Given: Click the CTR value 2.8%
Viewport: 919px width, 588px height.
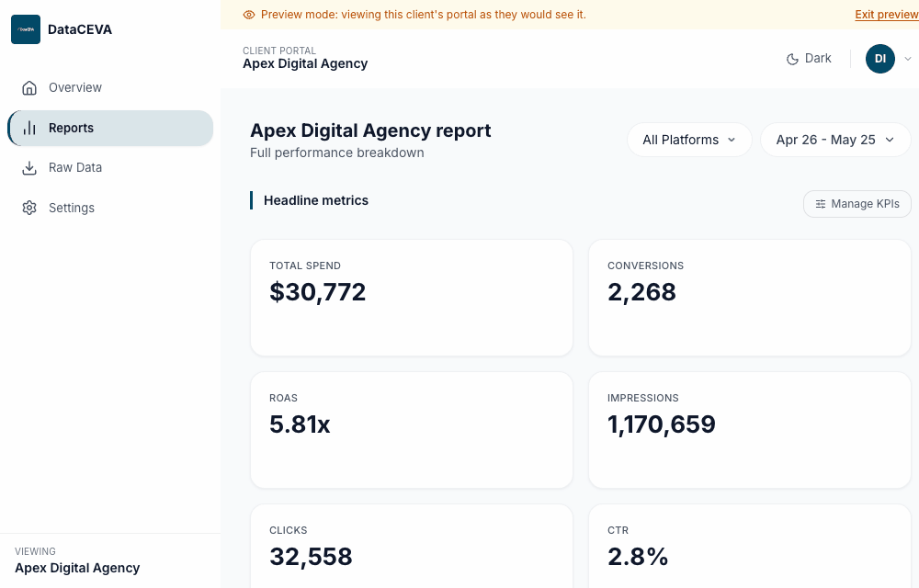Looking at the screenshot, I should (638, 557).
